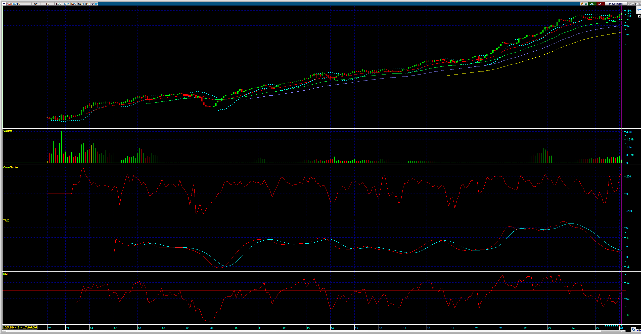
Task: Expand the dropdown arrow after TMP
Action: pyautogui.click(x=93, y=4)
